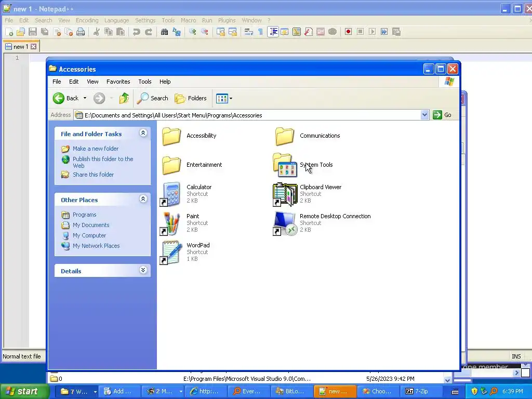Open the Communications folder

tap(307, 136)
